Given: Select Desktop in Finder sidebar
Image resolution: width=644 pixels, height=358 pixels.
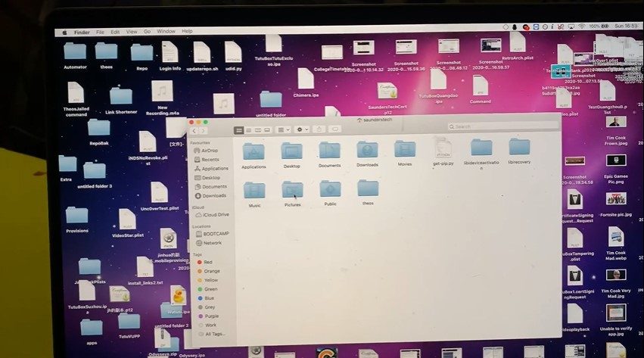Looking at the screenshot, I should coord(207,178).
